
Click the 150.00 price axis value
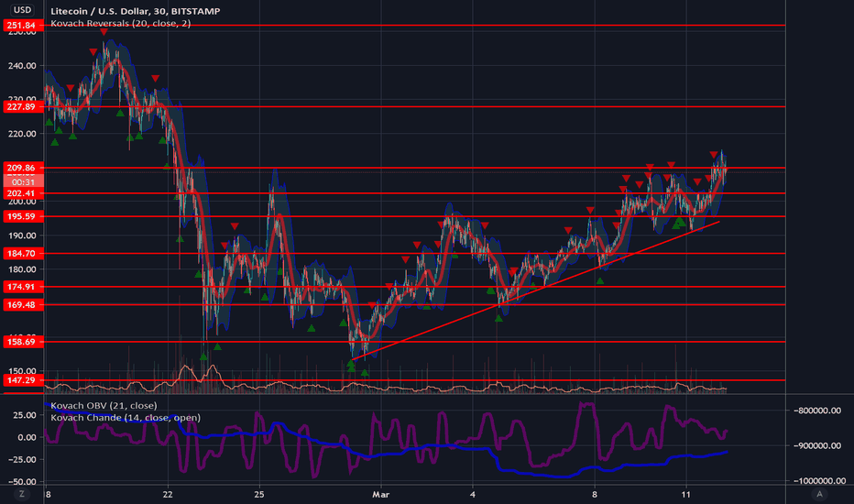click(x=22, y=371)
